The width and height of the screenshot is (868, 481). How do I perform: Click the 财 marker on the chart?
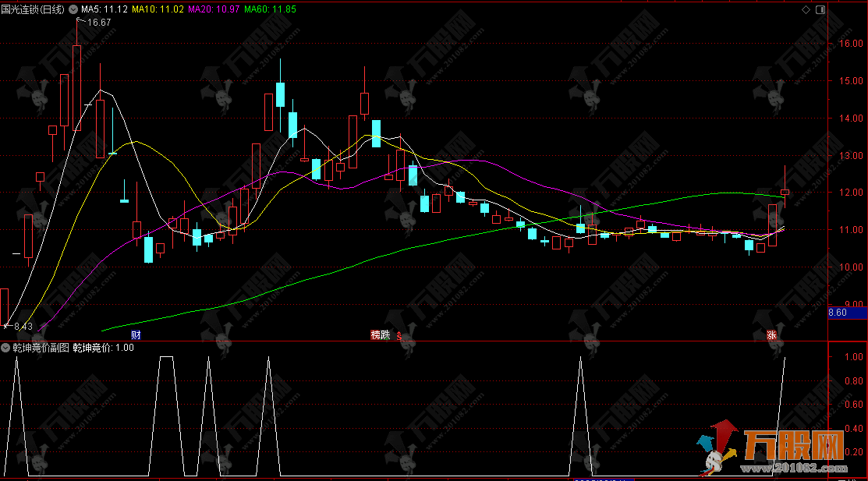click(136, 334)
